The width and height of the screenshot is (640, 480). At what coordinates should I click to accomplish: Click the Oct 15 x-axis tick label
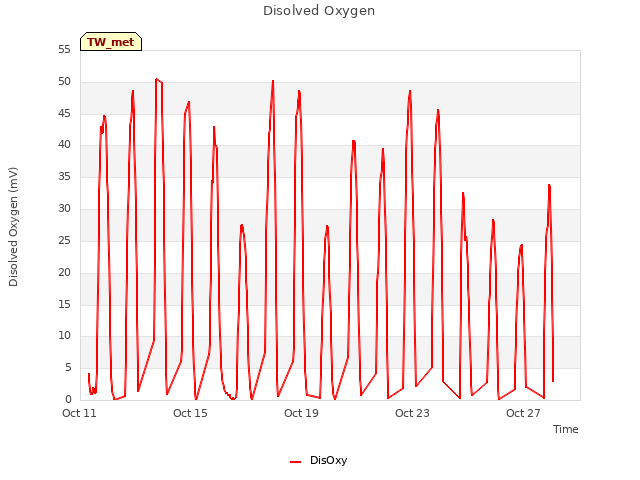pos(190,413)
